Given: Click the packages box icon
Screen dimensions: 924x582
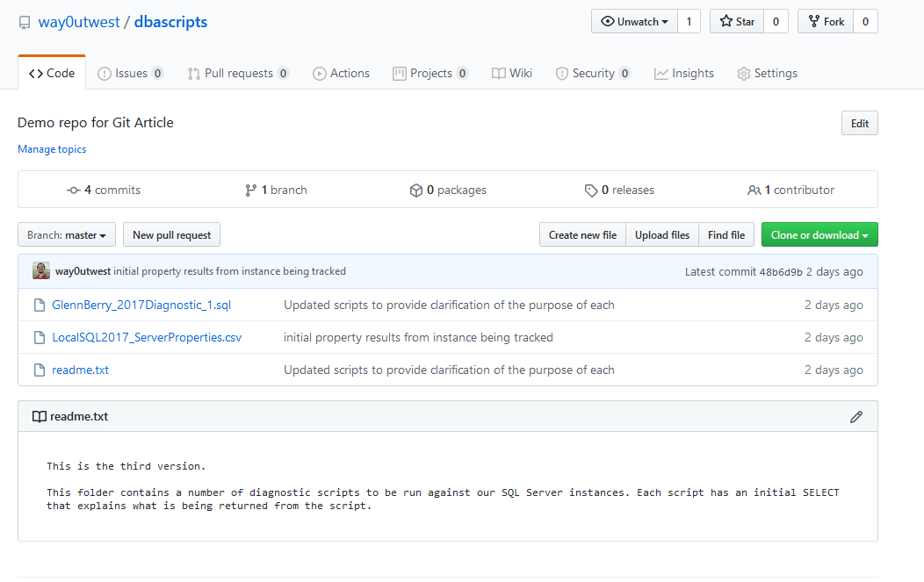Looking at the screenshot, I should pyautogui.click(x=416, y=190).
